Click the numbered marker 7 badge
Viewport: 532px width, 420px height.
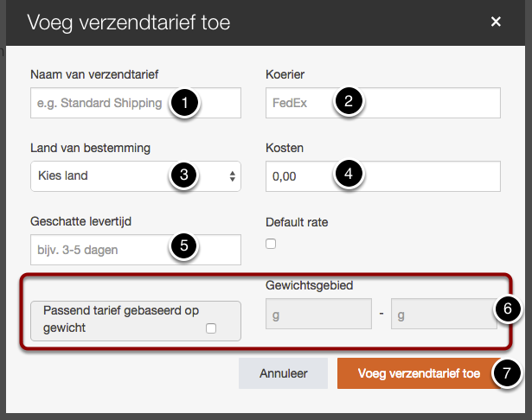pos(506,373)
